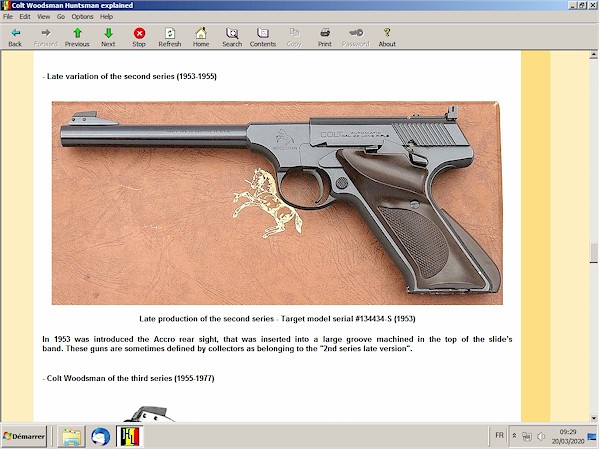Image resolution: width=600 pixels, height=450 pixels.
Task: Click the network tray icon
Action: pos(527,436)
